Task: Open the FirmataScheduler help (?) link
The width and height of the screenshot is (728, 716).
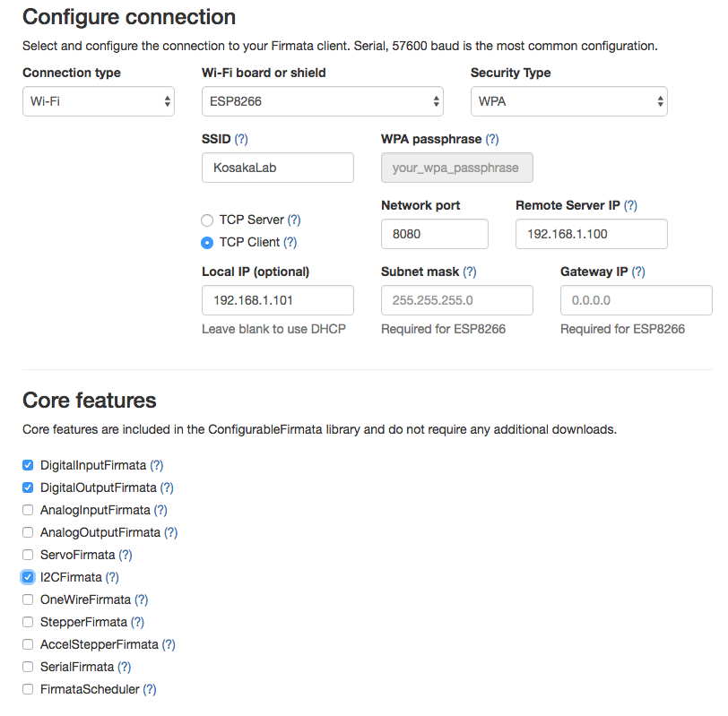Action: [149, 689]
